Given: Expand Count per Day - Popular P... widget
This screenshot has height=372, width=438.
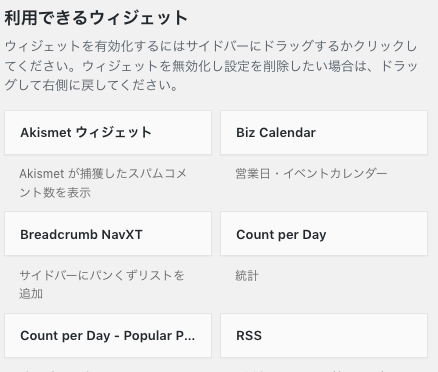Looking at the screenshot, I should pyautogui.click(x=108, y=335).
